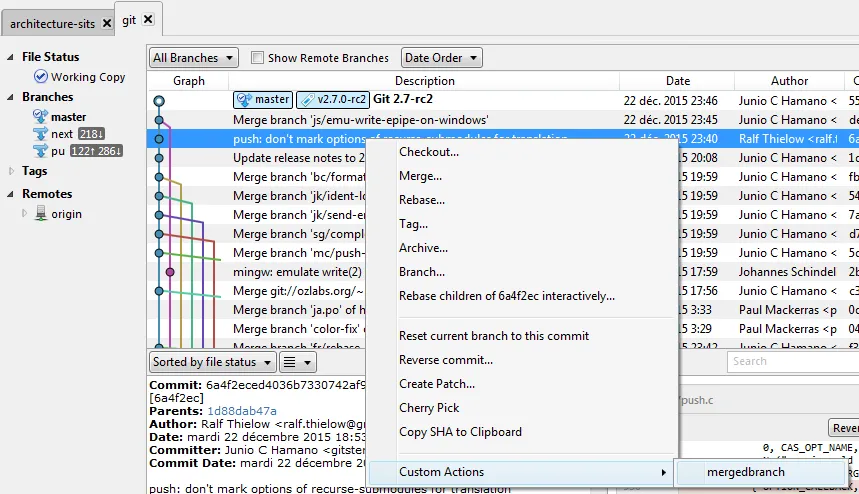859x494 pixels.
Task: Collapse the Branches section
Action: point(10,97)
